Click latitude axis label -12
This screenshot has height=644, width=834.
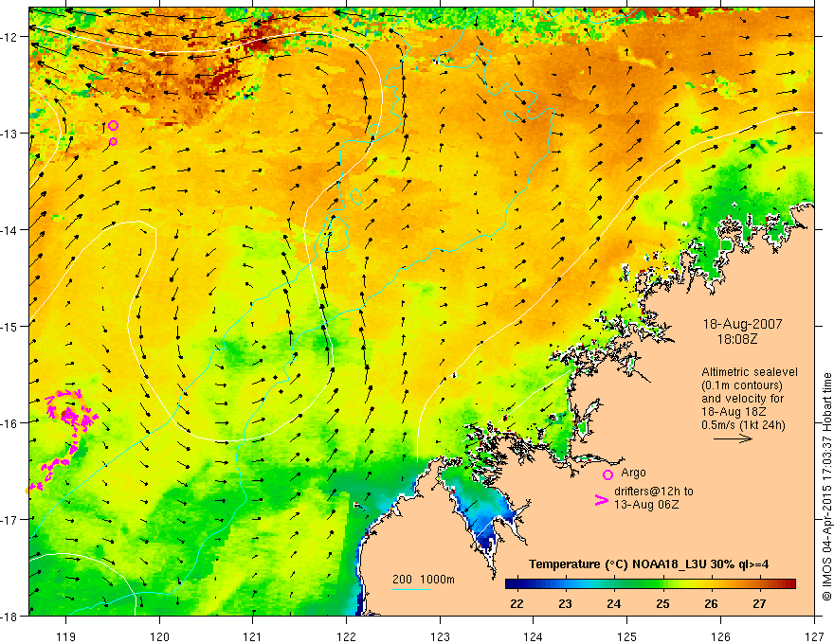[x=10, y=37]
